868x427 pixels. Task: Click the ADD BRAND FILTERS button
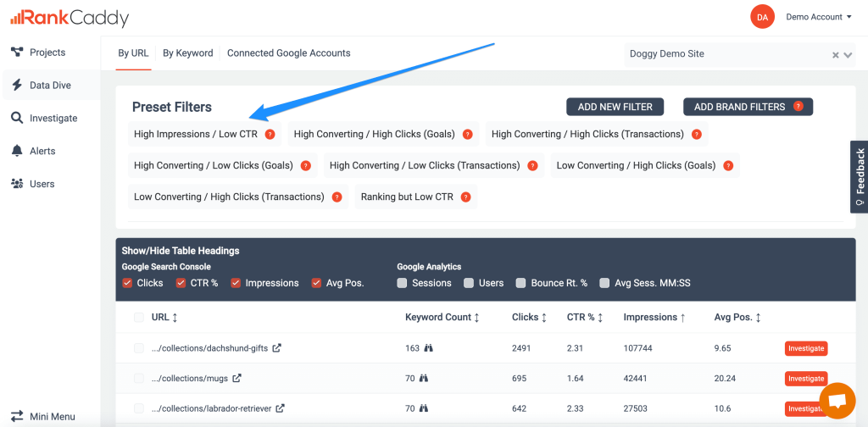tap(748, 107)
